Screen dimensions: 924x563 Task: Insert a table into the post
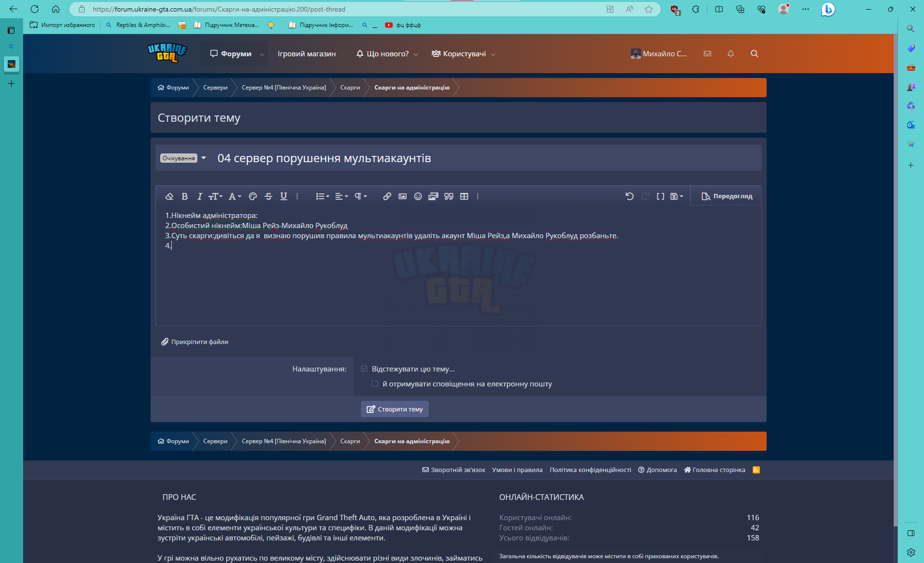(x=464, y=196)
